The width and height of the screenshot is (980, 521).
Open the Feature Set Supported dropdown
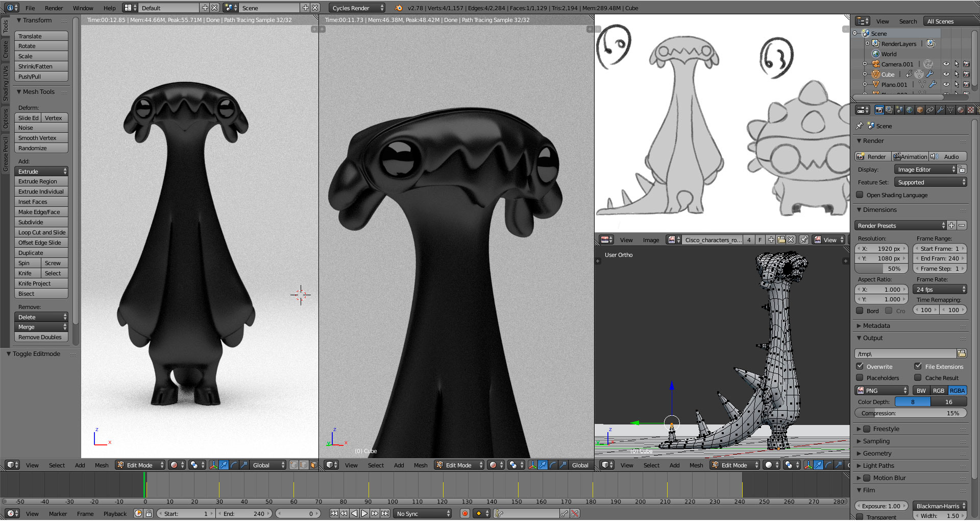(930, 182)
